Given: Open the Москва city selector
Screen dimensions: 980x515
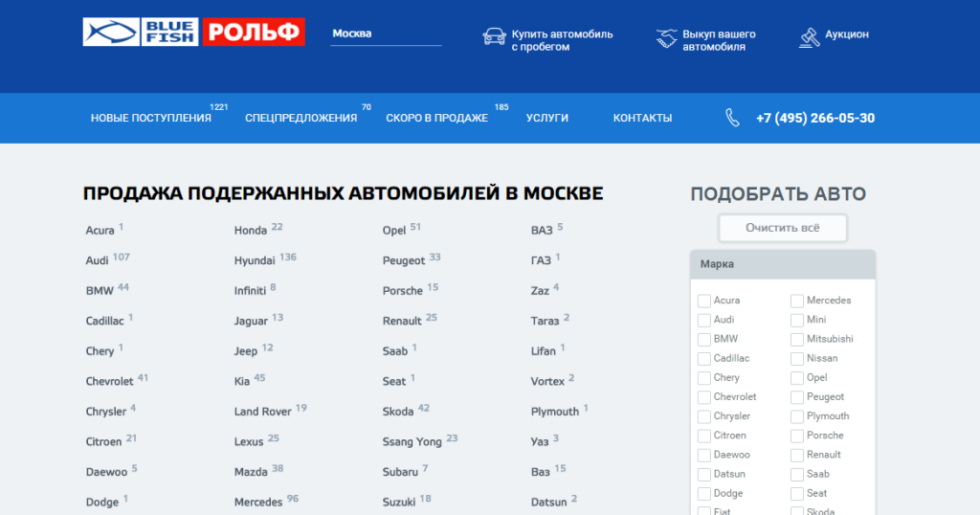Looking at the screenshot, I should pos(386,34).
